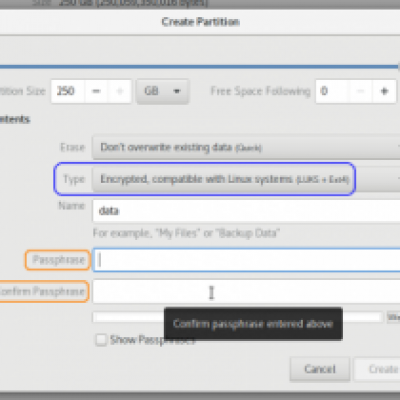Screen dimensions: 400x400
Task: Decrease partition size with minus button
Action: click(x=96, y=91)
